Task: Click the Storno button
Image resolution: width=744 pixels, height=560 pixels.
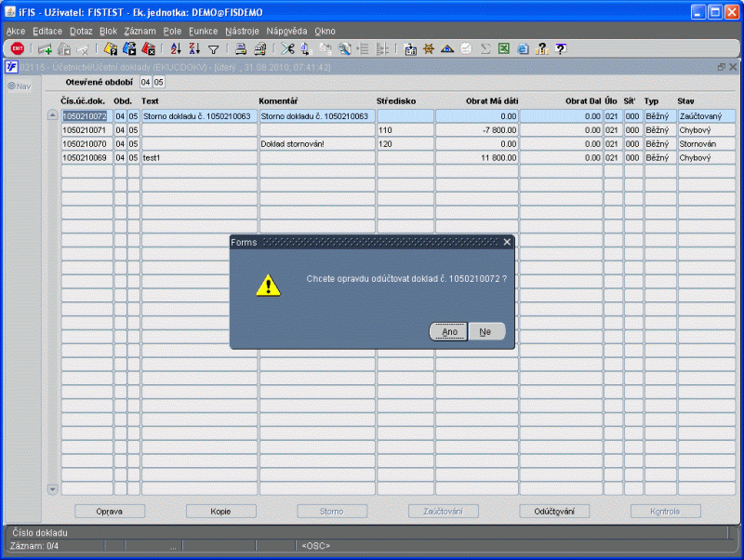Action: 332,511
